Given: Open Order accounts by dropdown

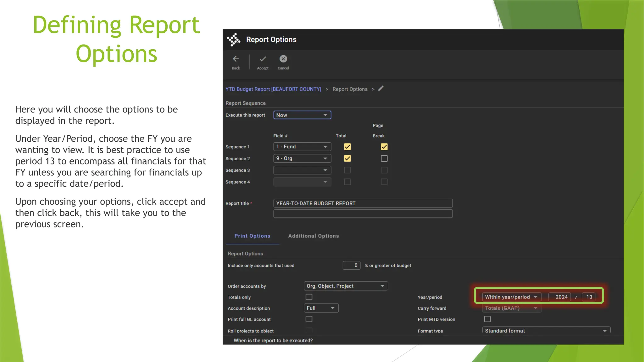Looking at the screenshot, I should click(x=346, y=286).
